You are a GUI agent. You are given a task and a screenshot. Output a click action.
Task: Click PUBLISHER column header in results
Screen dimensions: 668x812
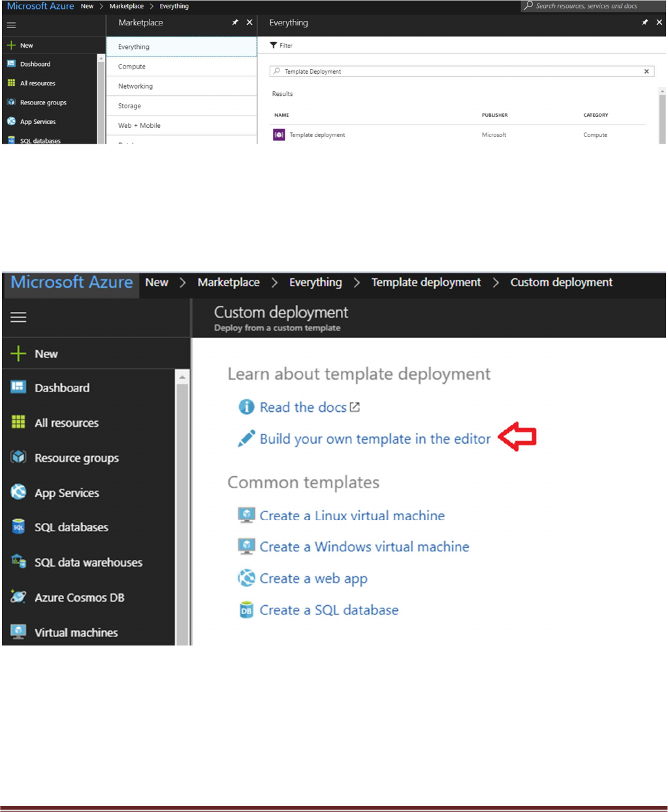coord(494,115)
